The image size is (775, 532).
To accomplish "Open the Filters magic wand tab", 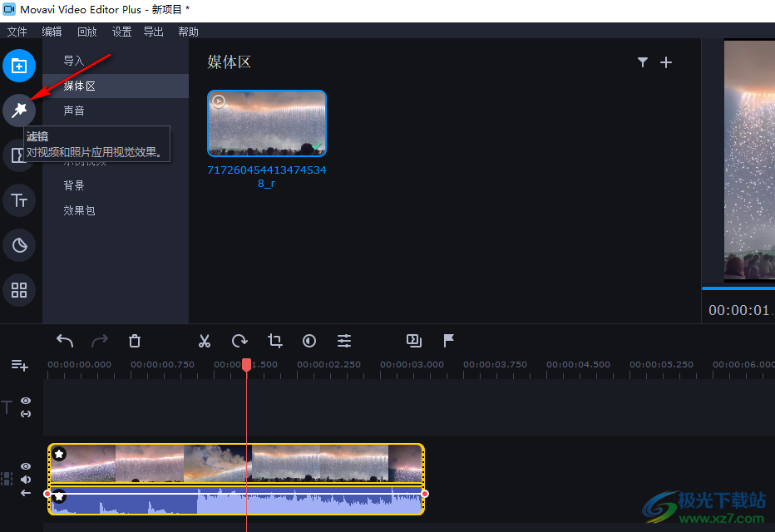I will 19,111.
